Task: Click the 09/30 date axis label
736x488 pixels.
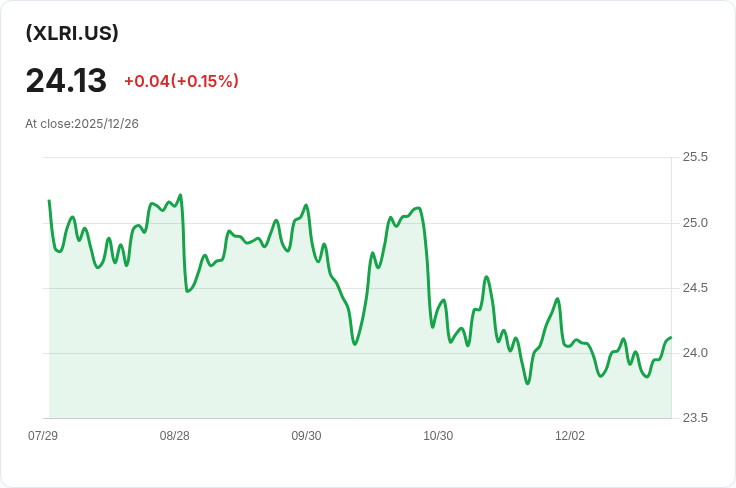Action: pos(306,436)
